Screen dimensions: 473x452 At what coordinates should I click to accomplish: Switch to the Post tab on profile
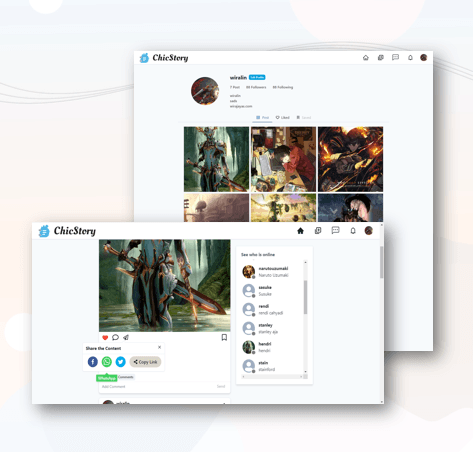pyautogui.click(x=262, y=118)
